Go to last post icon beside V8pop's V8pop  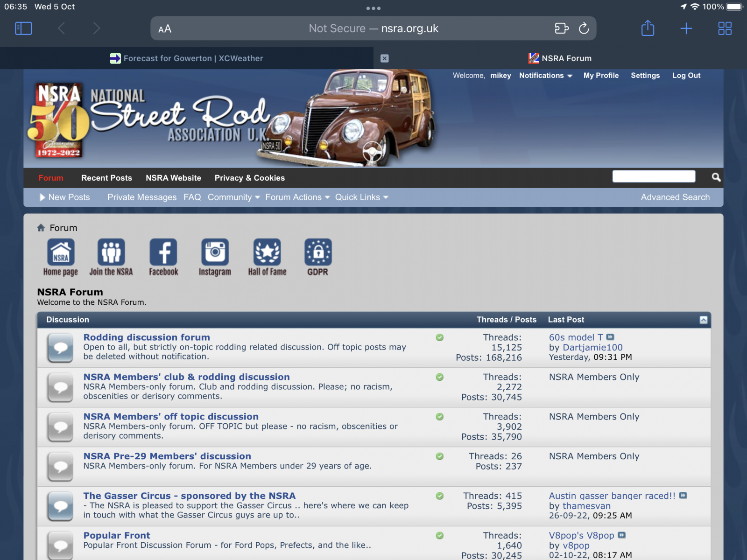pos(621,535)
